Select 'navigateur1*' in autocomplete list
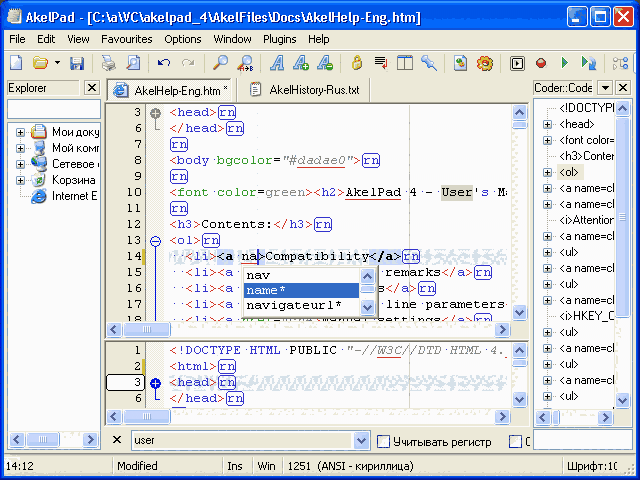Viewport: 640px width, 480px height. tap(295, 306)
